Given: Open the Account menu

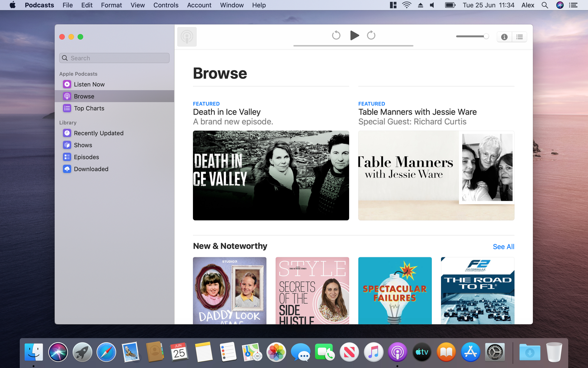Looking at the screenshot, I should coord(199,5).
